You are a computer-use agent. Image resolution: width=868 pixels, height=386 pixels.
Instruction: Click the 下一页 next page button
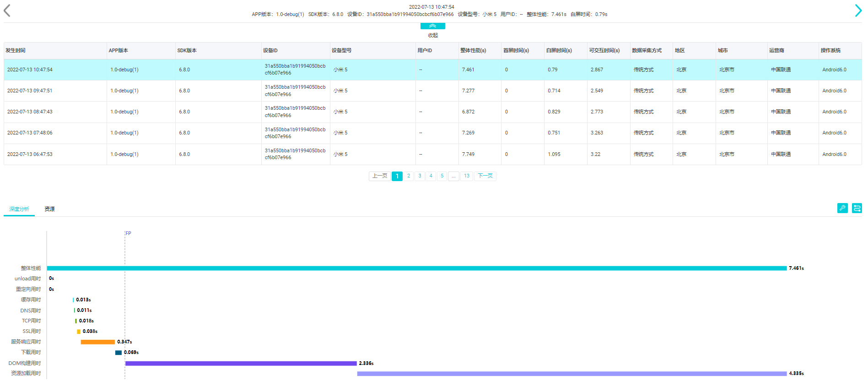pyautogui.click(x=485, y=176)
